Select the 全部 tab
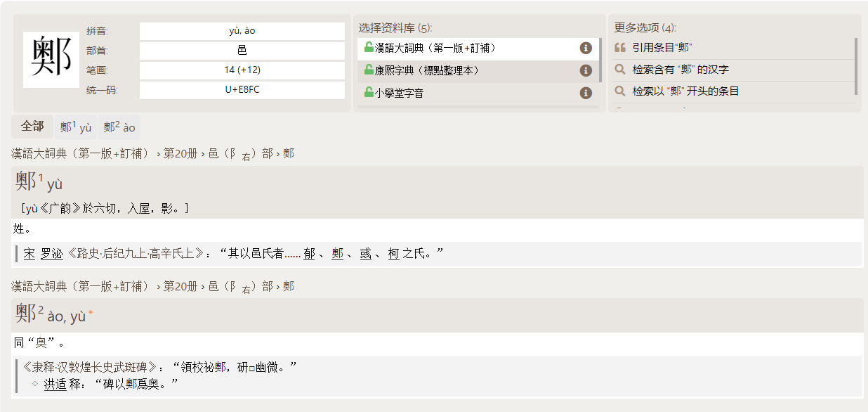This screenshot has width=868, height=412. point(32,127)
